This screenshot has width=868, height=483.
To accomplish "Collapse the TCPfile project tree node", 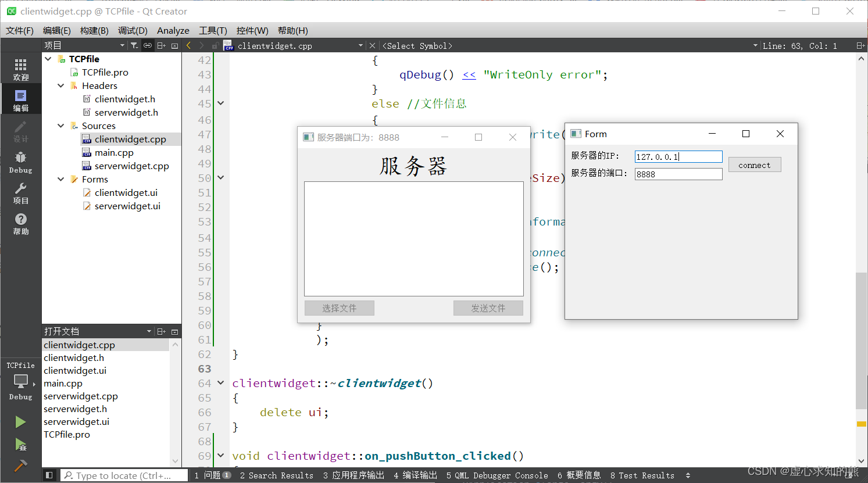I will point(48,59).
